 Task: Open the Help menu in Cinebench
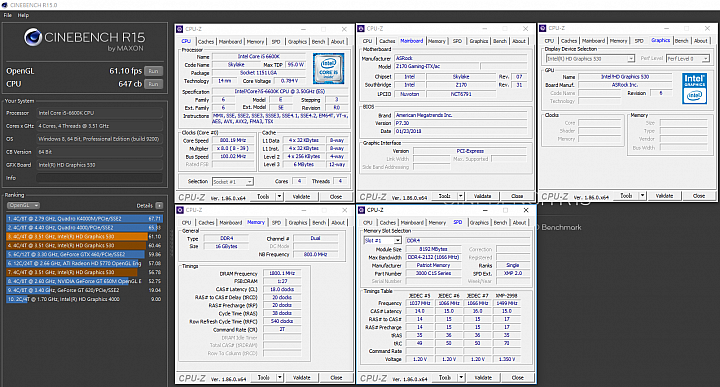[23, 15]
